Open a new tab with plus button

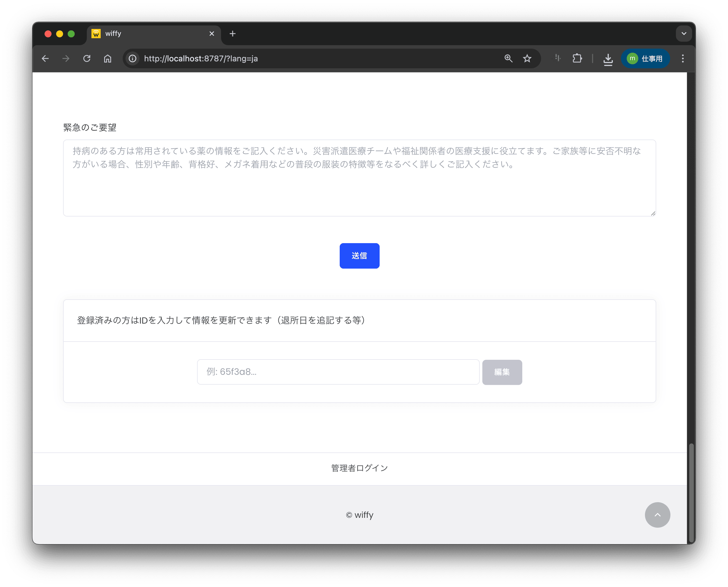tap(233, 34)
